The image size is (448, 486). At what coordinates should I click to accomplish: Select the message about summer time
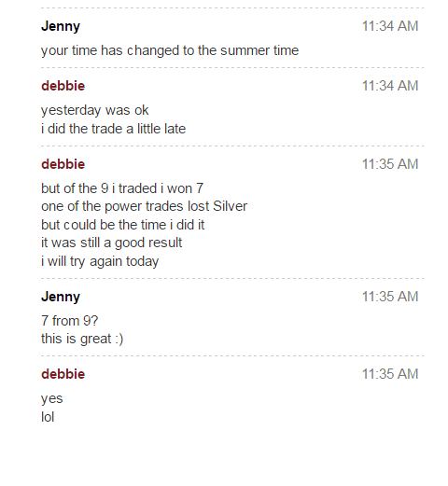(x=170, y=50)
